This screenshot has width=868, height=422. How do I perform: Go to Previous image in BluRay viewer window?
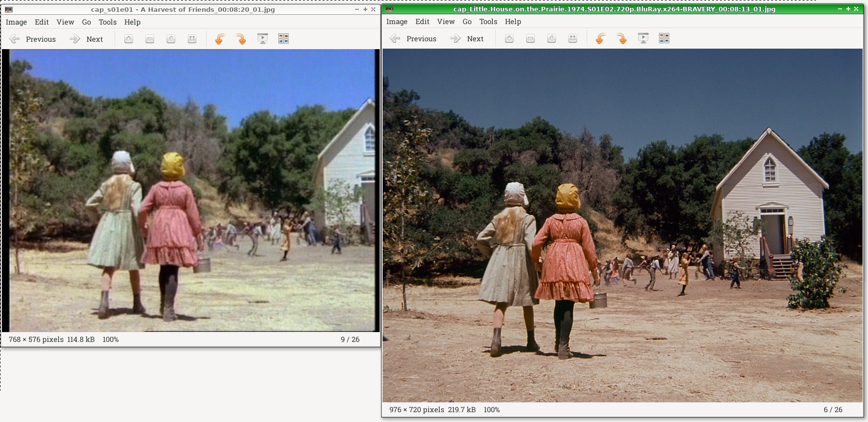pos(413,39)
